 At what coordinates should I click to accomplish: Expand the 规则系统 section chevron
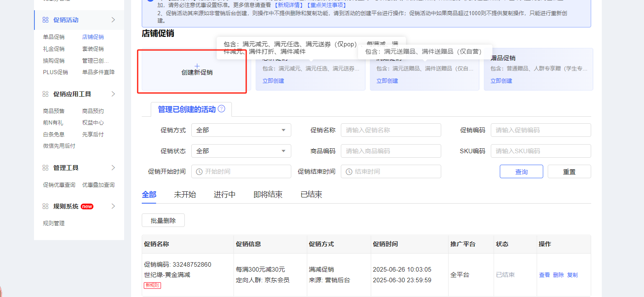pos(113,206)
